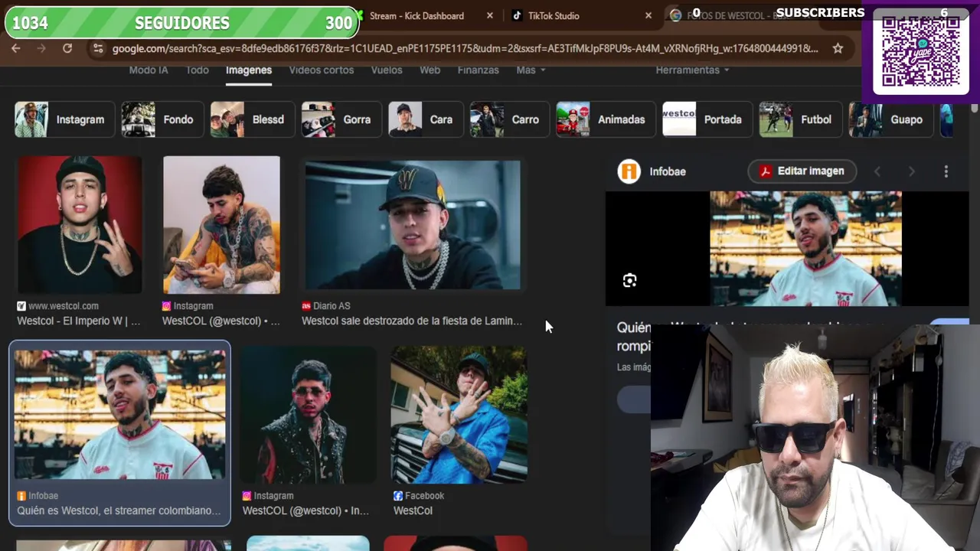This screenshot has height=551, width=980.
Task: Open the Modo IA search tab
Action: 149,70
